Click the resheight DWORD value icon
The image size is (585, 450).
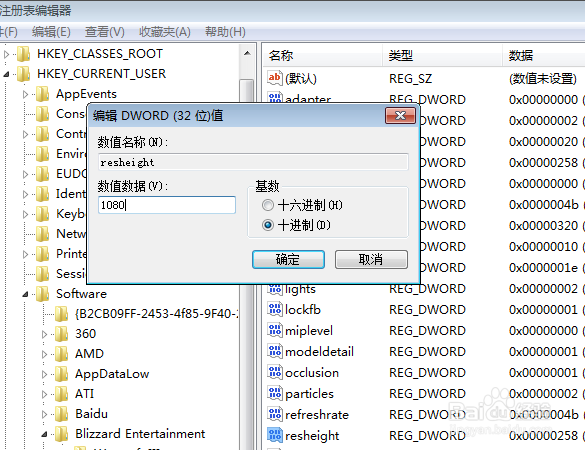pos(275,435)
